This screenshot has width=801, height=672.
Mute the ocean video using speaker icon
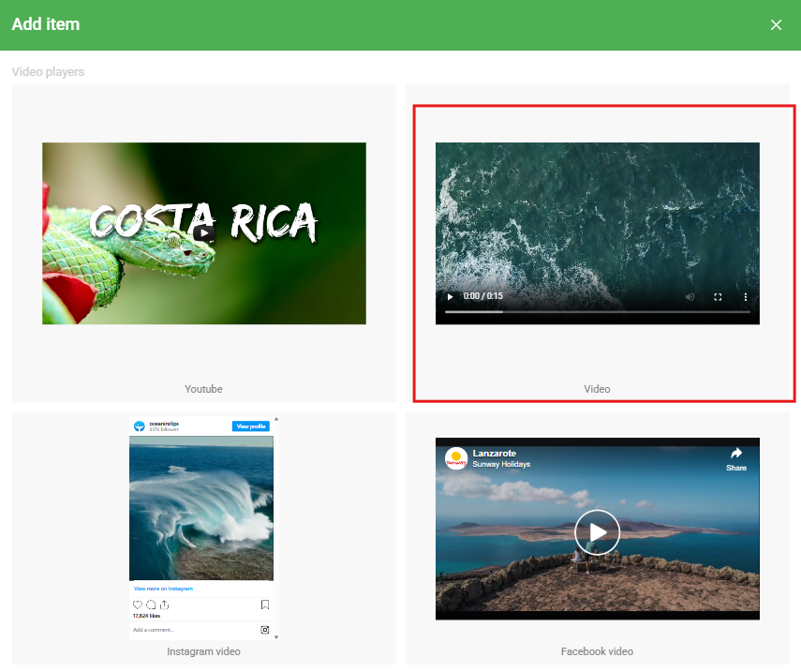[690, 296]
